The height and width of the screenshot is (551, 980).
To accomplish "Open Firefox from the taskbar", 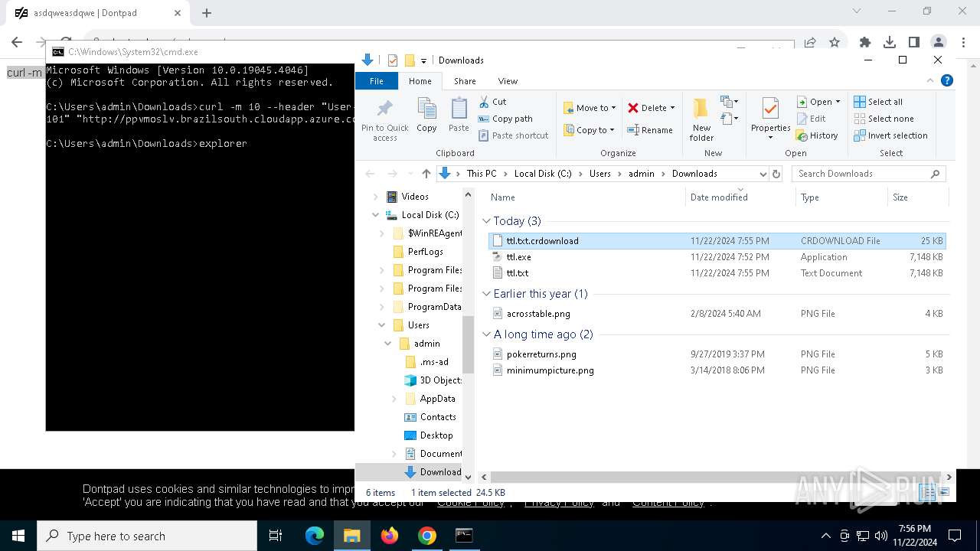I will click(390, 536).
